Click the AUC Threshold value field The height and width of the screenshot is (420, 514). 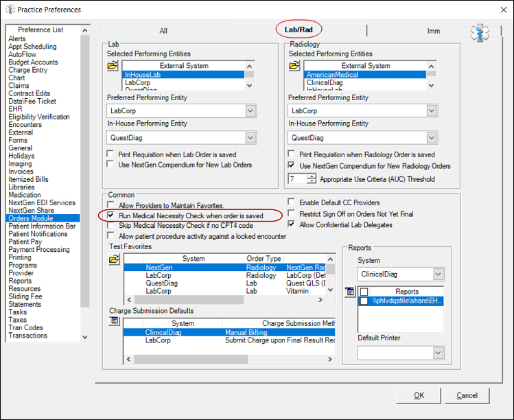298,179
